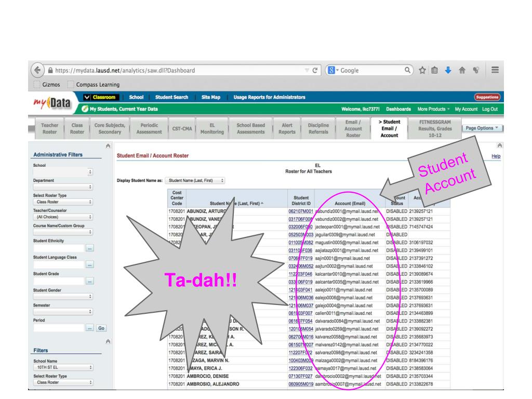
Task: Open the Student Grade picker button
Action: point(89,281)
